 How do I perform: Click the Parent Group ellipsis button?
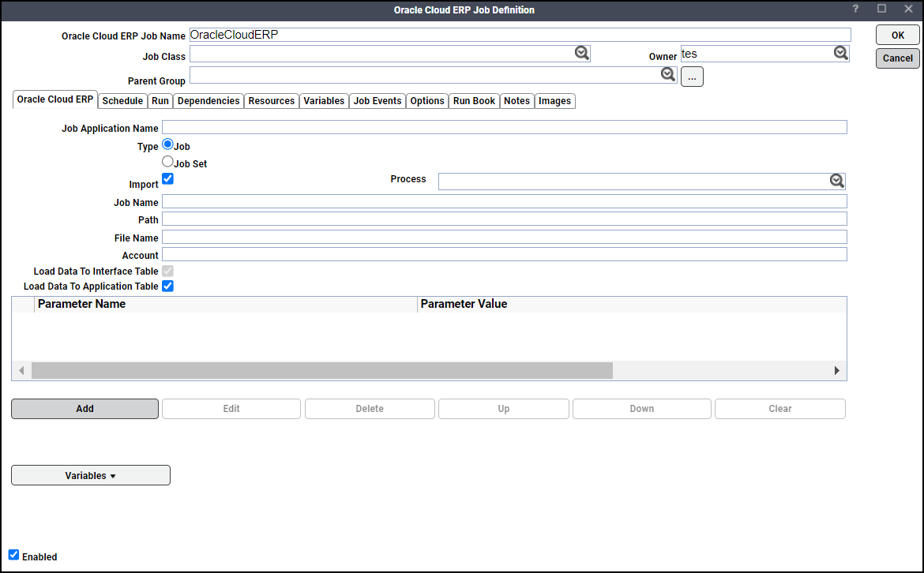(692, 77)
